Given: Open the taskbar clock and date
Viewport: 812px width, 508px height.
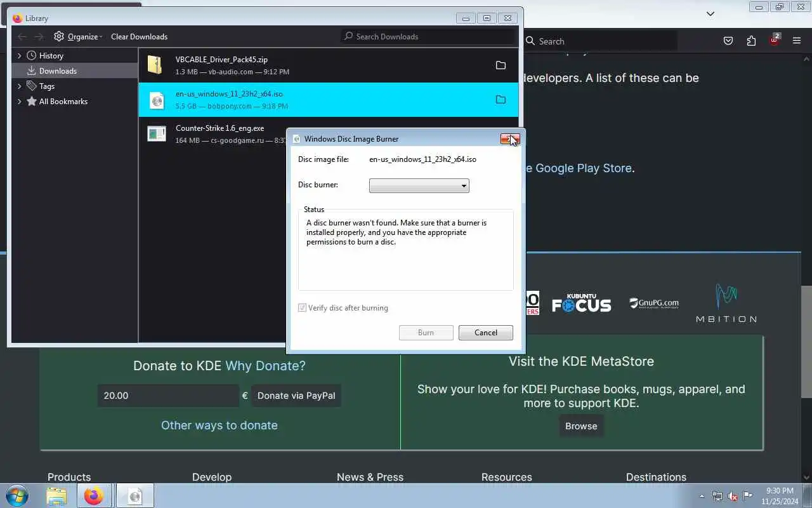Looking at the screenshot, I should 780,496.
